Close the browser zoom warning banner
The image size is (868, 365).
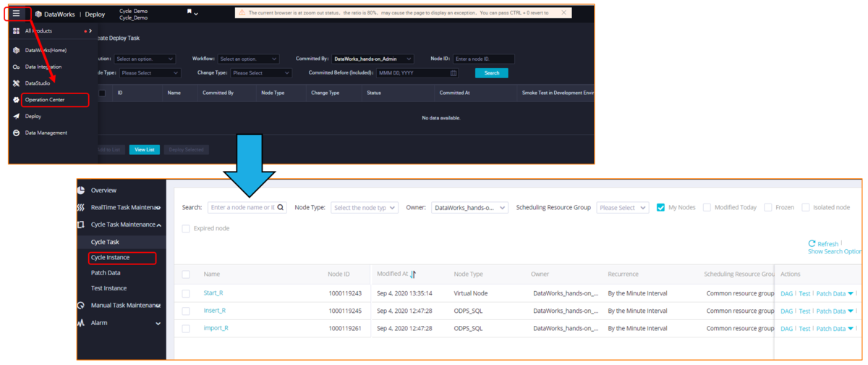pos(564,12)
